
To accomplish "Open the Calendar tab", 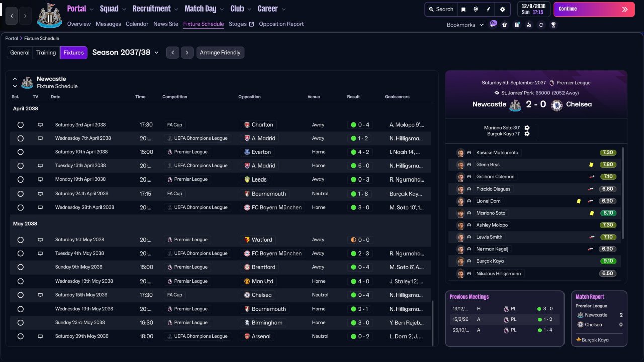I will click(x=137, y=24).
